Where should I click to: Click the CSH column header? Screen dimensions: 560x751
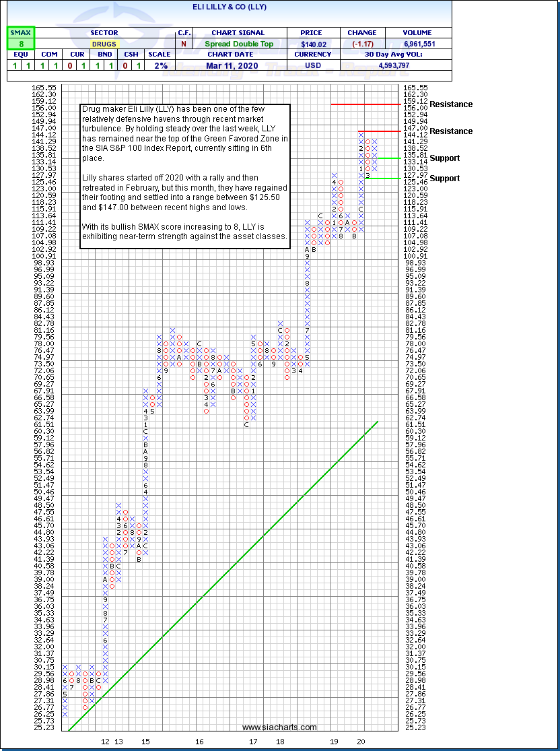point(131,55)
